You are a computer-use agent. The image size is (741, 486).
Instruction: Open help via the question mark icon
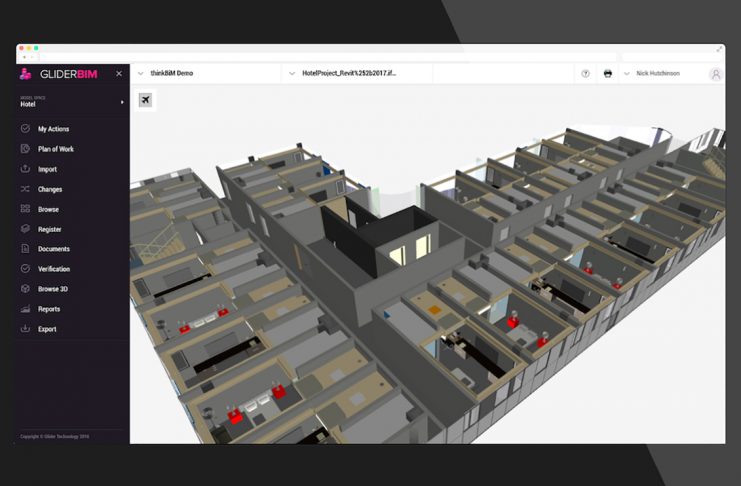[585, 74]
